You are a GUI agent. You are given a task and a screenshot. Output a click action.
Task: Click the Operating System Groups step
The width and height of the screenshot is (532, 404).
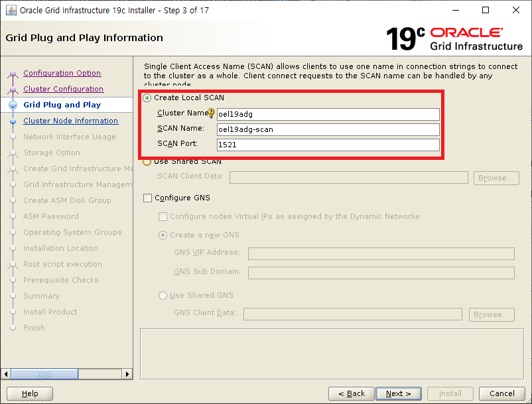tap(72, 232)
